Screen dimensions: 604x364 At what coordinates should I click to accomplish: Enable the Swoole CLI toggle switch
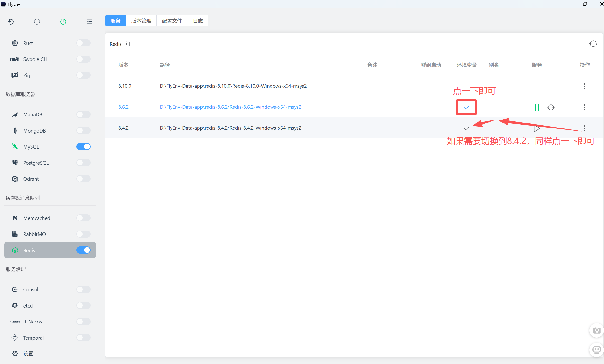pos(83,59)
